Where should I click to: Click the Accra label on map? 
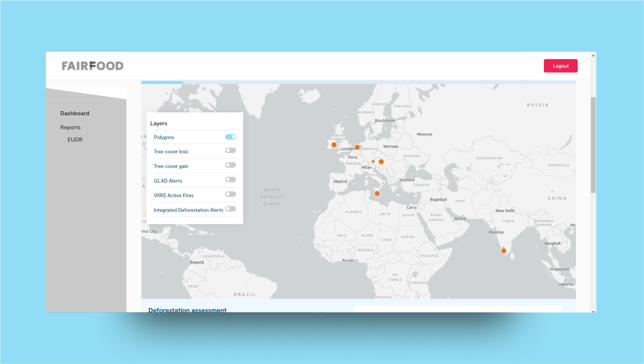(x=347, y=260)
